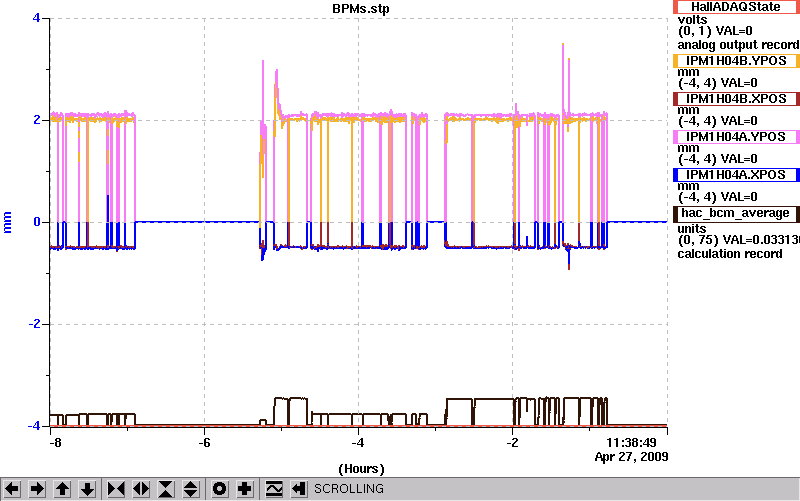Click the vertical zoom-out icon
This screenshot has height=501, width=800.
[x=191, y=489]
